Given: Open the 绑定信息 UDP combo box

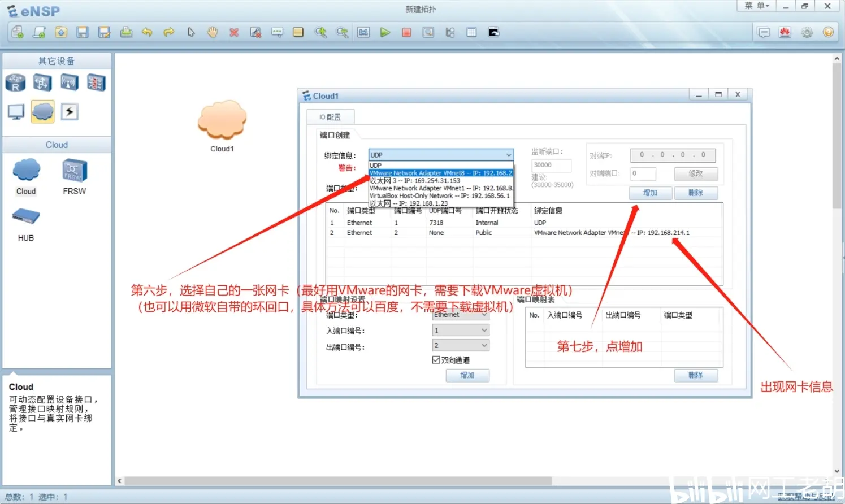Looking at the screenshot, I should (441, 155).
